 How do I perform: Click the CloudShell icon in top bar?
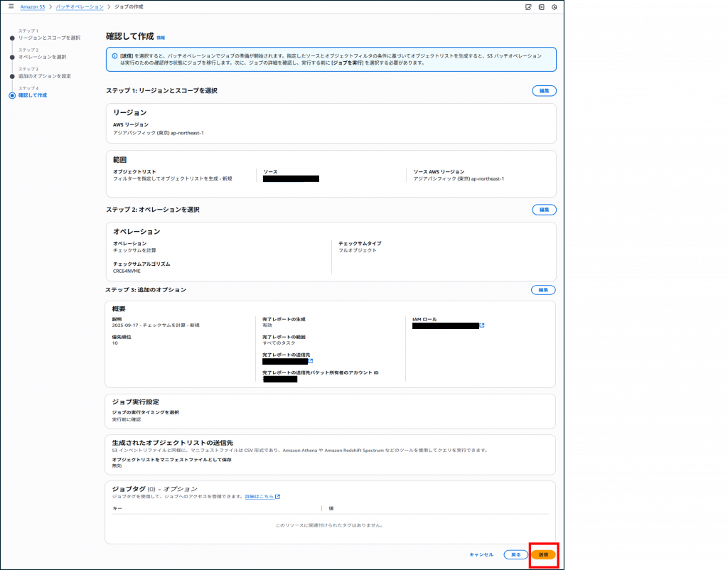pyautogui.click(x=528, y=7)
